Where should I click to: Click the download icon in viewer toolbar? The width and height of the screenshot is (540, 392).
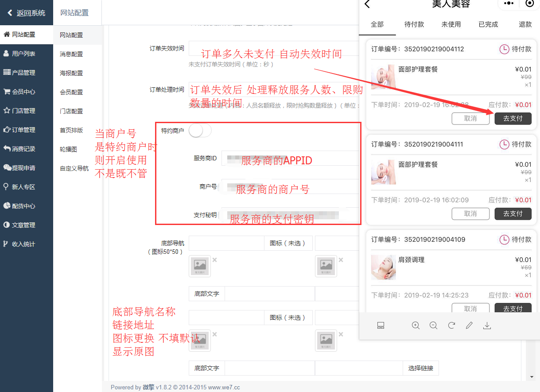pos(487,326)
